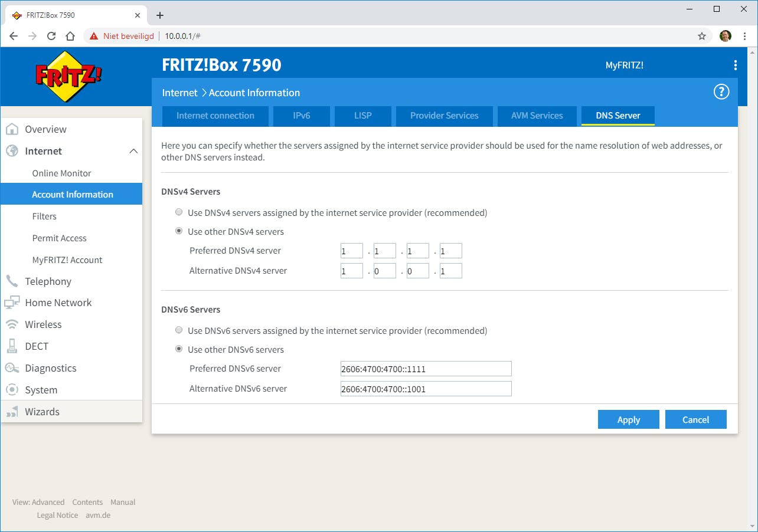The height and width of the screenshot is (532, 758).
Task: Click the Preferred DNSv6 server field
Action: [x=426, y=369]
